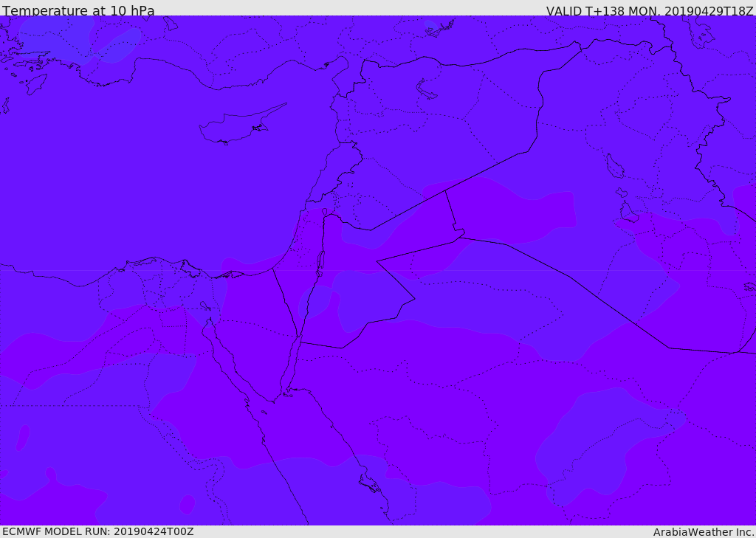Click the 'ArabiaWeather Inc.' credit text
The width and height of the screenshot is (756, 538).
tap(704, 532)
